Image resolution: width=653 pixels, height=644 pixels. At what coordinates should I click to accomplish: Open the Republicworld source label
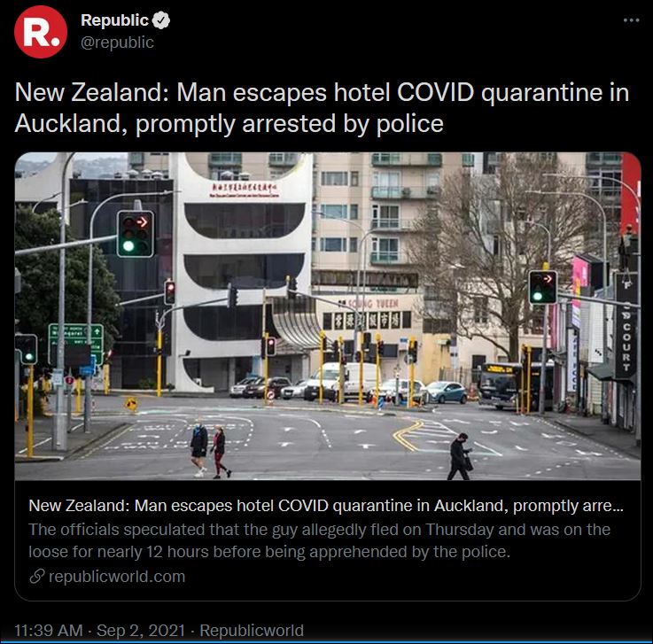pos(252,630)
